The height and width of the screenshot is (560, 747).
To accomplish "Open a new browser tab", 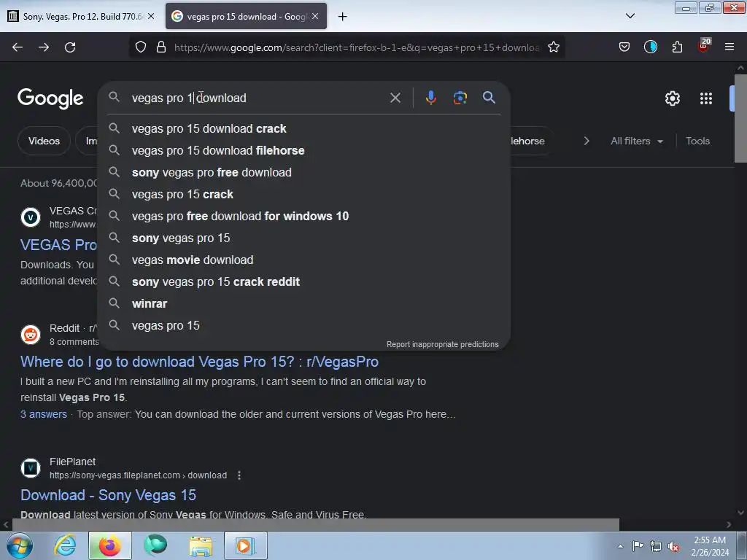I will 343,17.
